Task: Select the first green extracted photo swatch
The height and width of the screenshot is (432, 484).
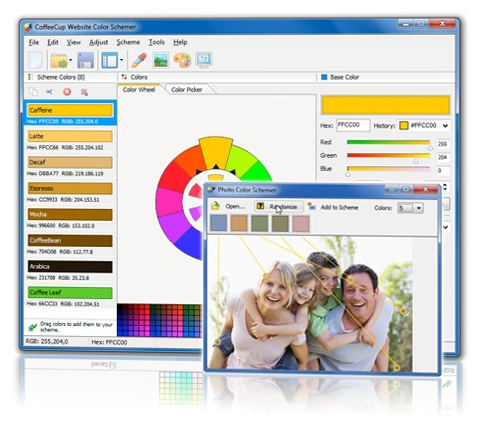Action: (260, 223)
